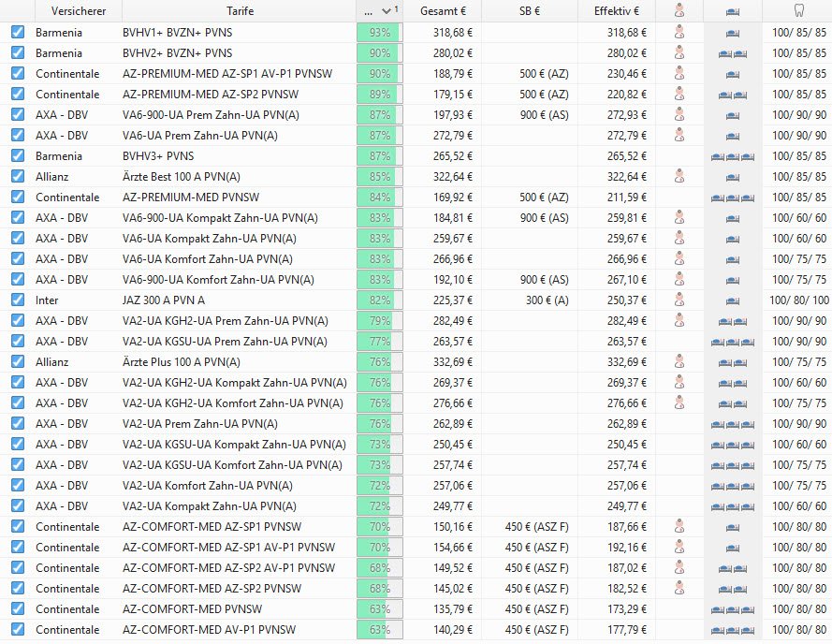The width and height of the screenshot is (832, 644).
Task: Click the hospital bed icon column header
Action: click(x=733, y=11)
